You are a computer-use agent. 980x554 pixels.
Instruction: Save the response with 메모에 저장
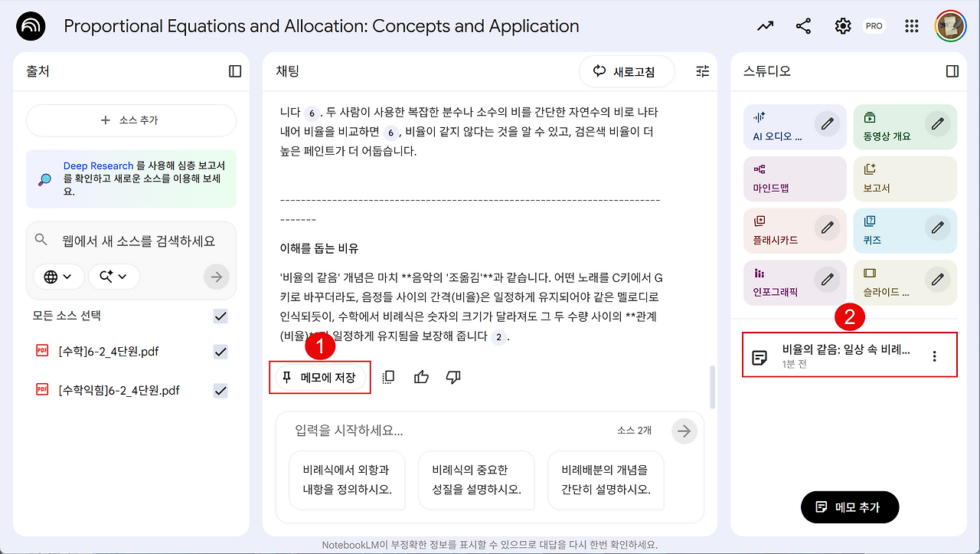point(319,377)
